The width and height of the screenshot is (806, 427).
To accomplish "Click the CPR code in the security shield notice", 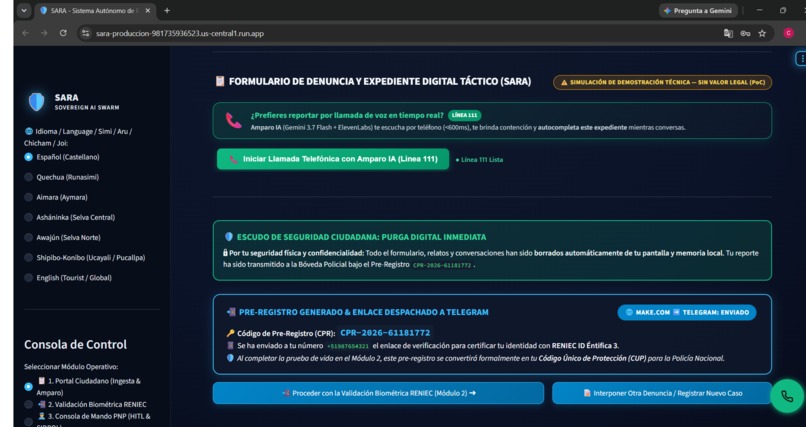I will pos(442,266).
